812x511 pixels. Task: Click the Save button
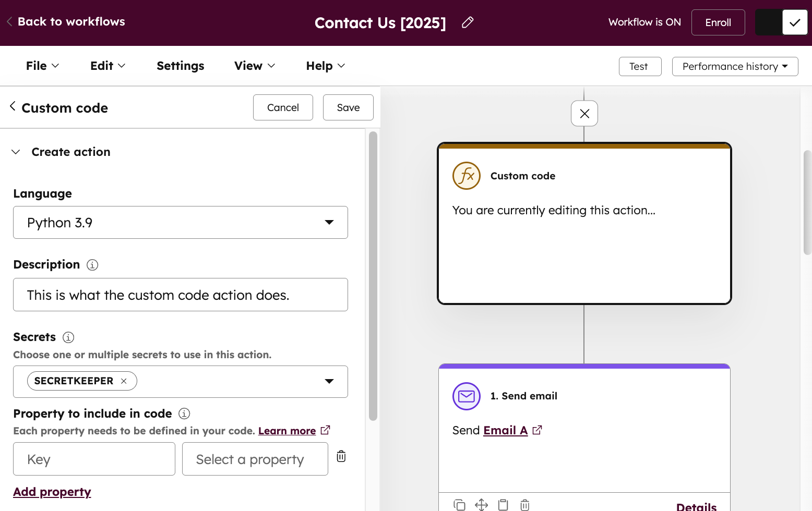348,107
